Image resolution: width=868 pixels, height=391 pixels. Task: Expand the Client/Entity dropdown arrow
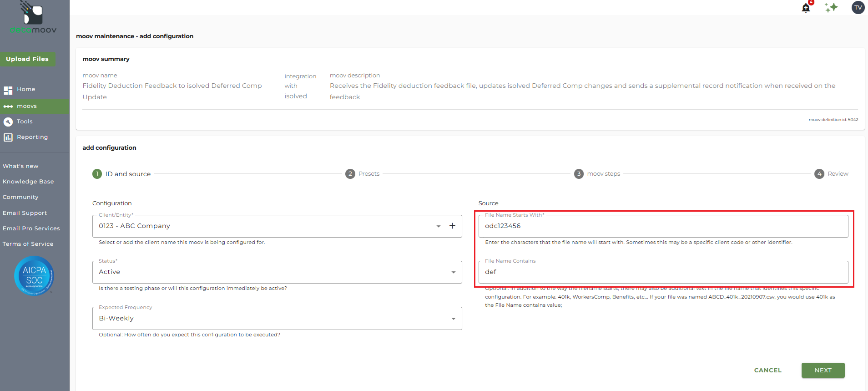pos(439,226)
